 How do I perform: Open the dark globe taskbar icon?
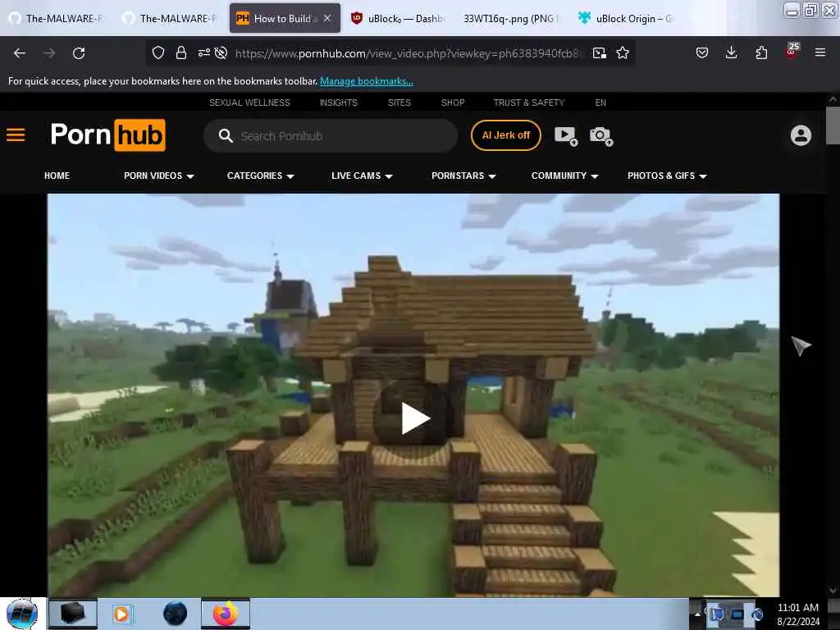[x=176, y=614]
